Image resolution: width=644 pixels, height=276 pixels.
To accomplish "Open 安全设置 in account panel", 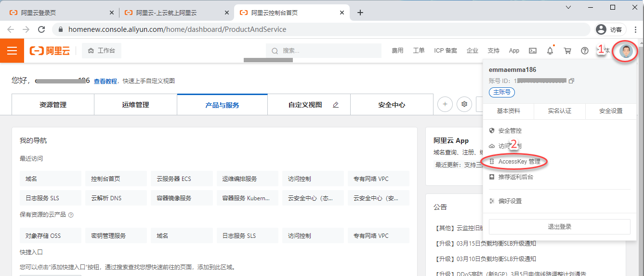I will coord(611,111).
